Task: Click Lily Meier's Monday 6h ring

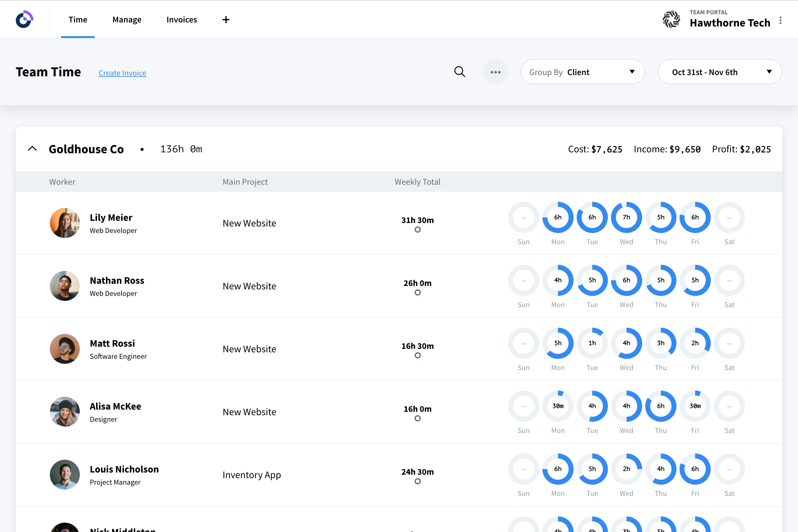Action: [558, 217]
